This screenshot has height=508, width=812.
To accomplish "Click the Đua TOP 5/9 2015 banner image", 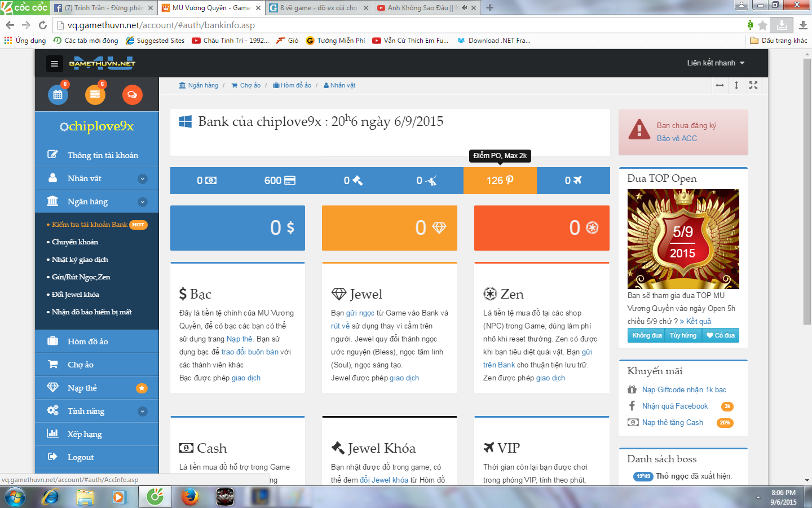I will coord(683,239).
